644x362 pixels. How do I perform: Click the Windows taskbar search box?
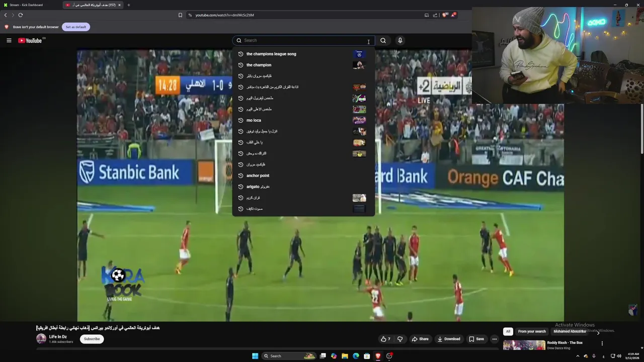pos(289,356)
